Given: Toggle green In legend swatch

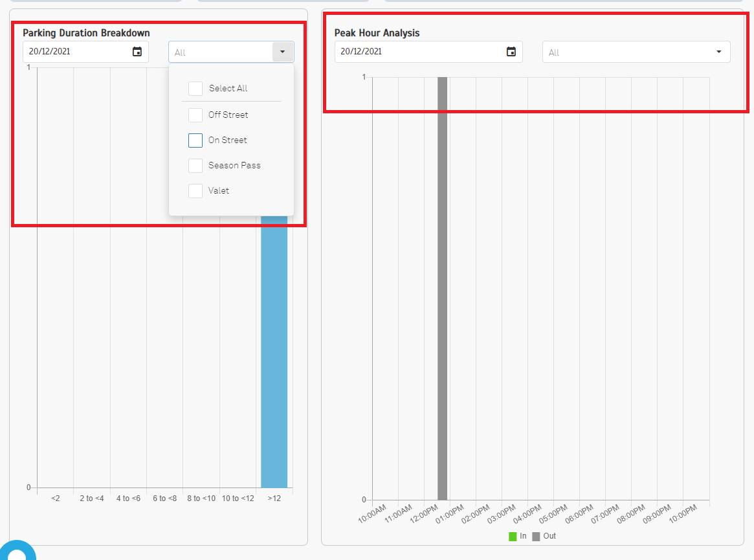Looking at the screenshot, I should (x=513, y=537).
